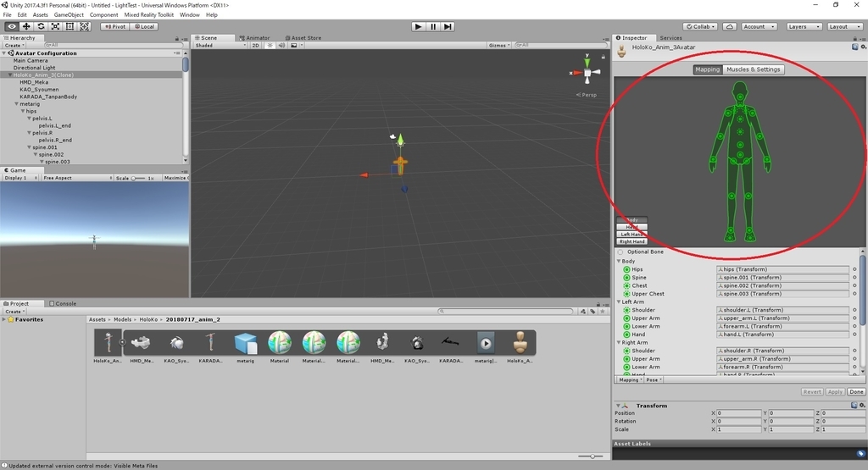The image size is (868, 470).
Task: Lock the Hierarchy panel
Action: click(x=177, y=38)
